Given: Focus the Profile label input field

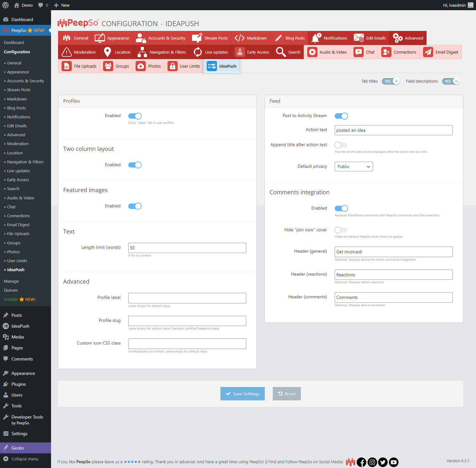Looking at the screenshot, I should [x=187, y=298].
